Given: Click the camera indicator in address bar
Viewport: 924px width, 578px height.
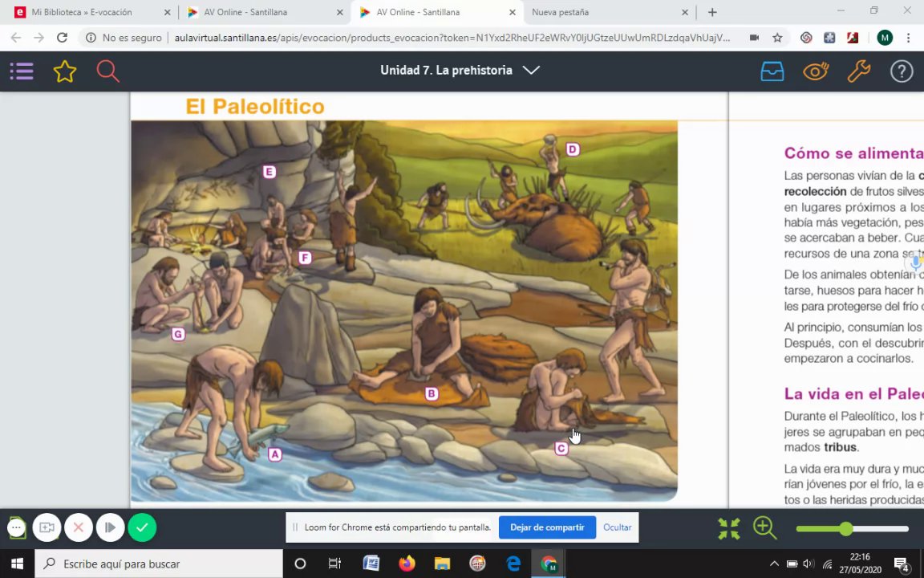Looking at the screenshot, I should (x=754, y=38).
